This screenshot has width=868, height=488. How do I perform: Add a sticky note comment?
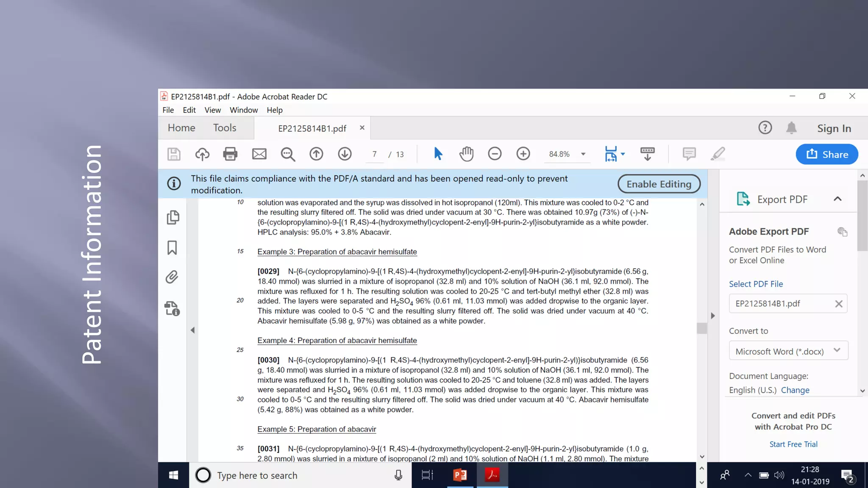(x=689, y=154)
